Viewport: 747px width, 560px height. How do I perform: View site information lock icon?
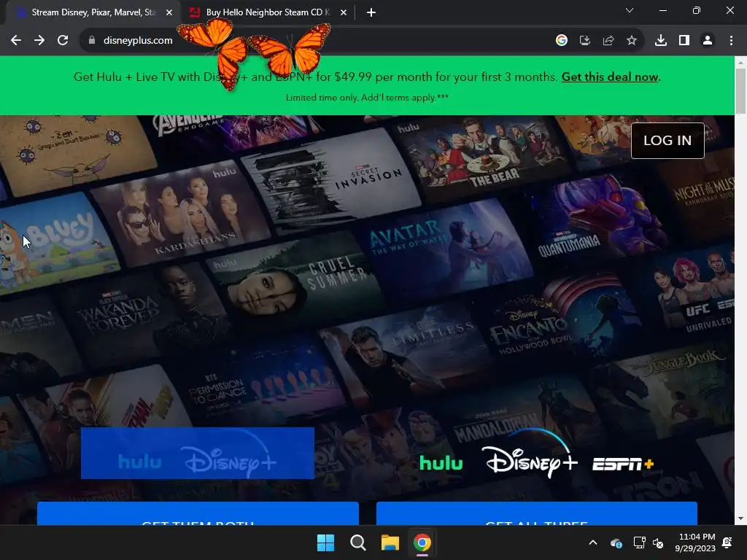coord(92,41)
